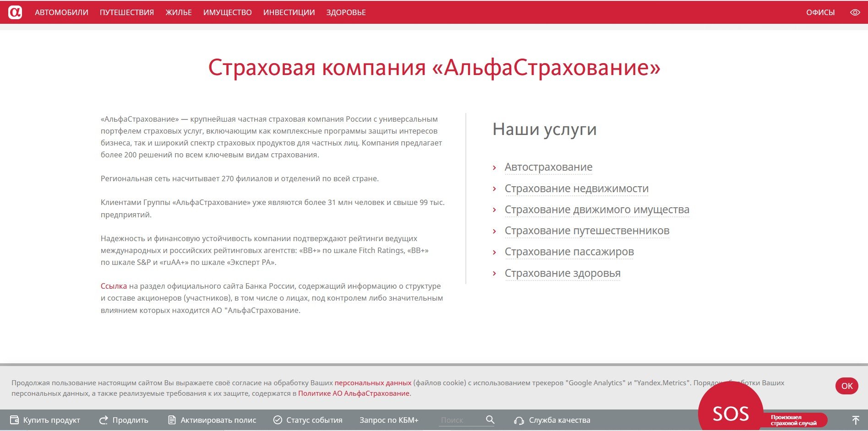Open the ОФИСЫ link in the header
Image resolution: width=868 pixels, height=431 pixels.
820,12
